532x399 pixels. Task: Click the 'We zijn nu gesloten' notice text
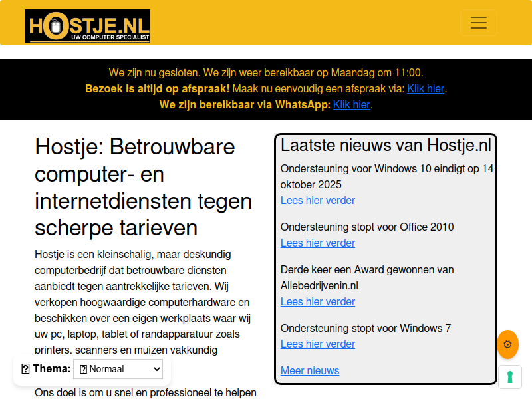coord(266,72)
